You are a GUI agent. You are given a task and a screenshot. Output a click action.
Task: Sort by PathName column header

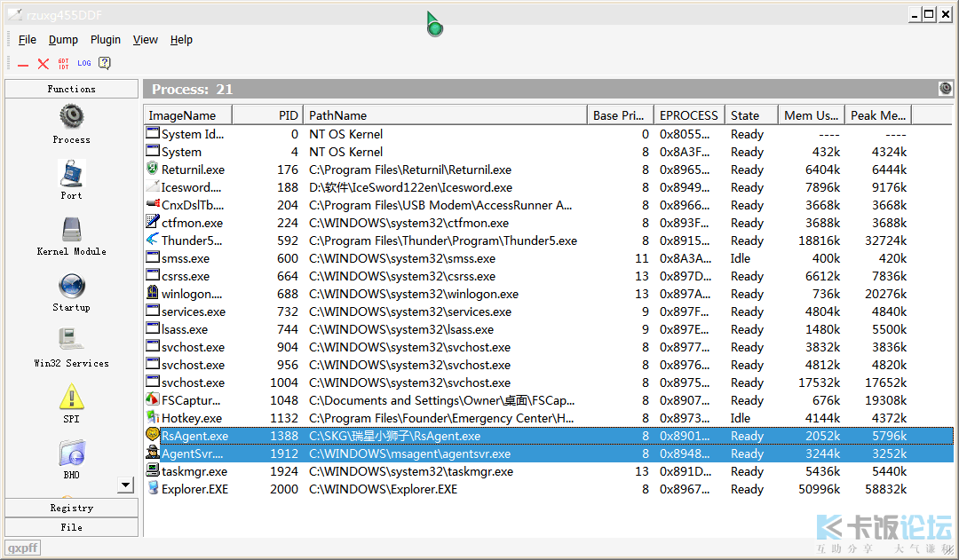pos(445,115)
